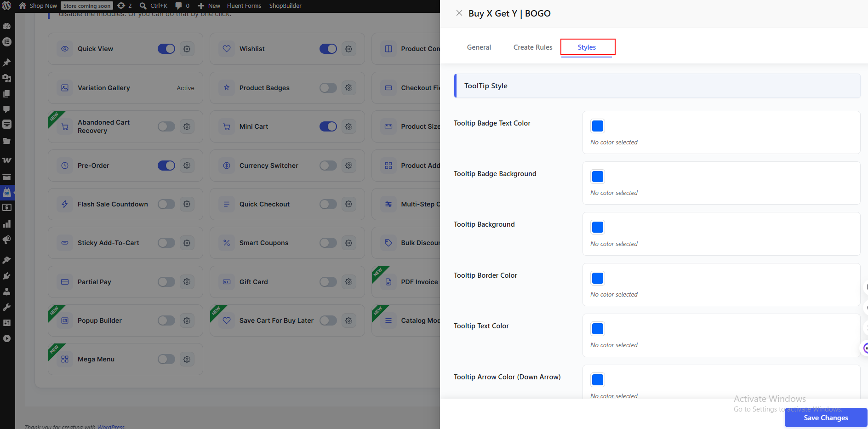The image size is (868, 429).
Task: Pick the Tooltip Border Color swatch
Action: tap(598, 278)
